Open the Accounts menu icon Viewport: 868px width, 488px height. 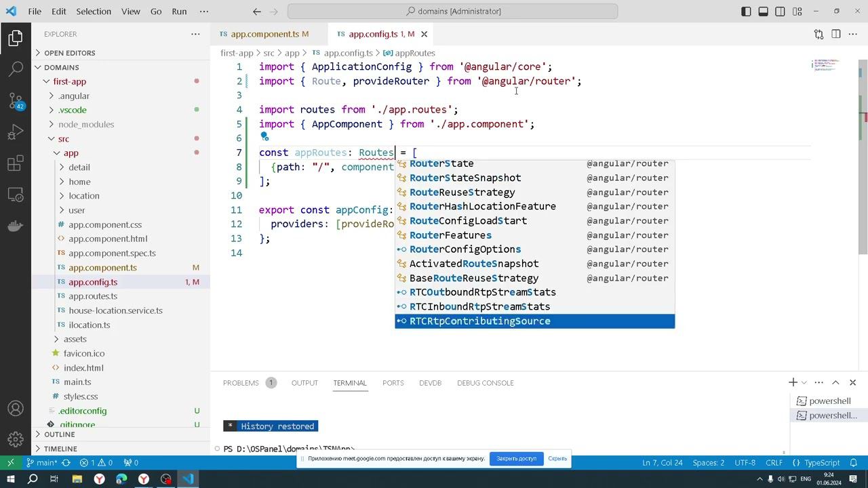tap(16, 409)
